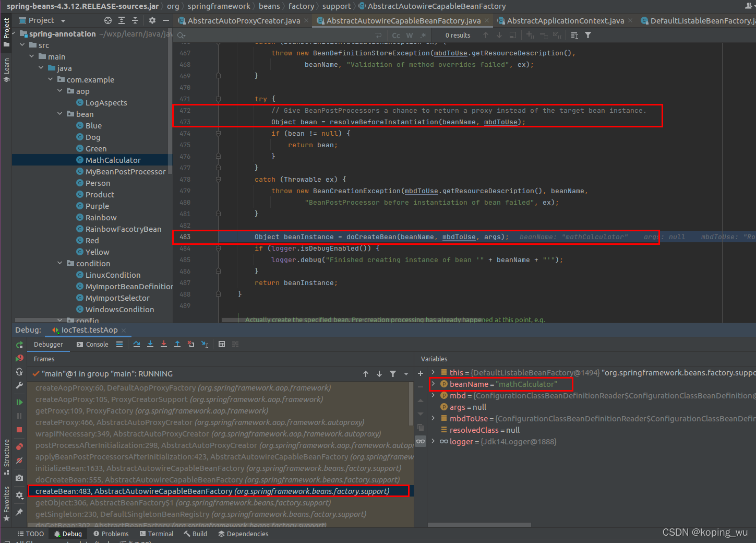
Task: Collapse the bean package folder
Action: pyautogui.click(x=60, y=114)
